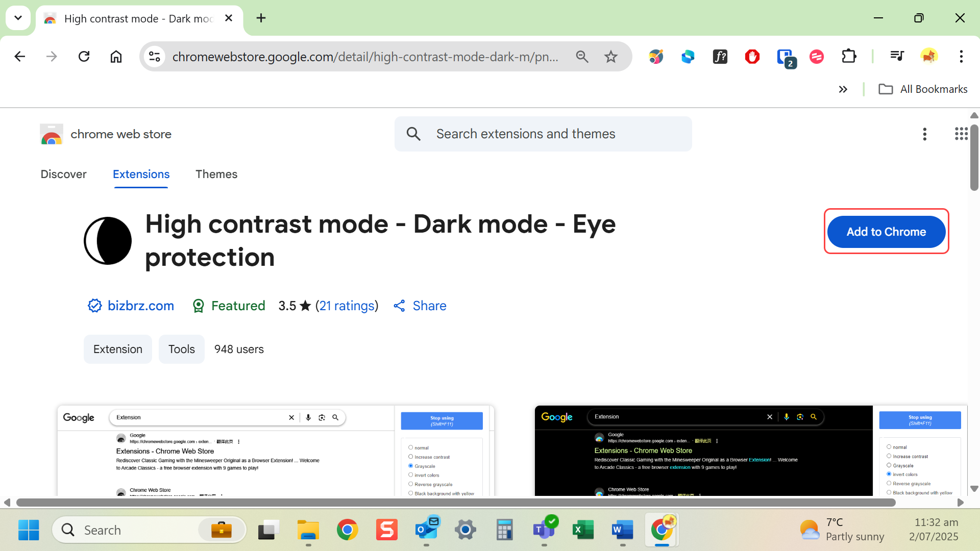Image resolution: width=980 pixels, height=551 pixels.
Task: Go back to the previous page
Action: (19, 57)
